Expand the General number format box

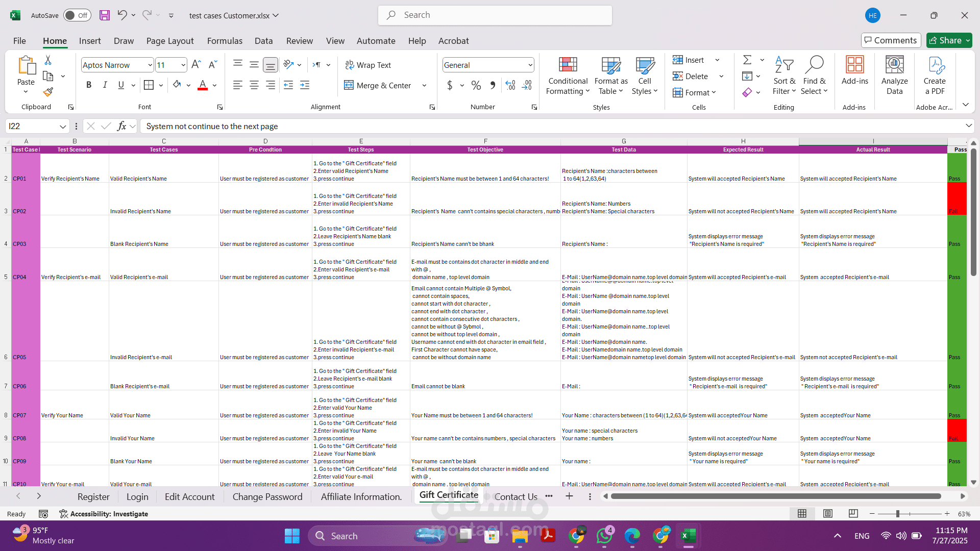coord(530,65)
